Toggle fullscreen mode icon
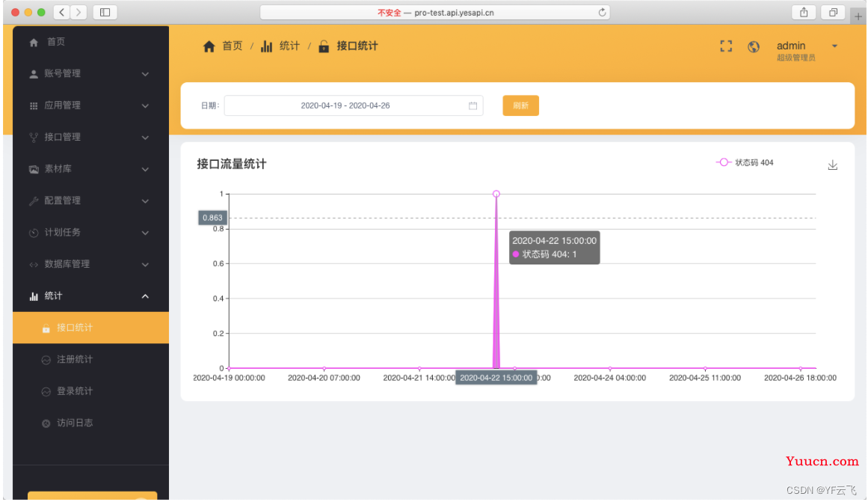Screen dimensions: 868x502 click(x=726, y=46)
